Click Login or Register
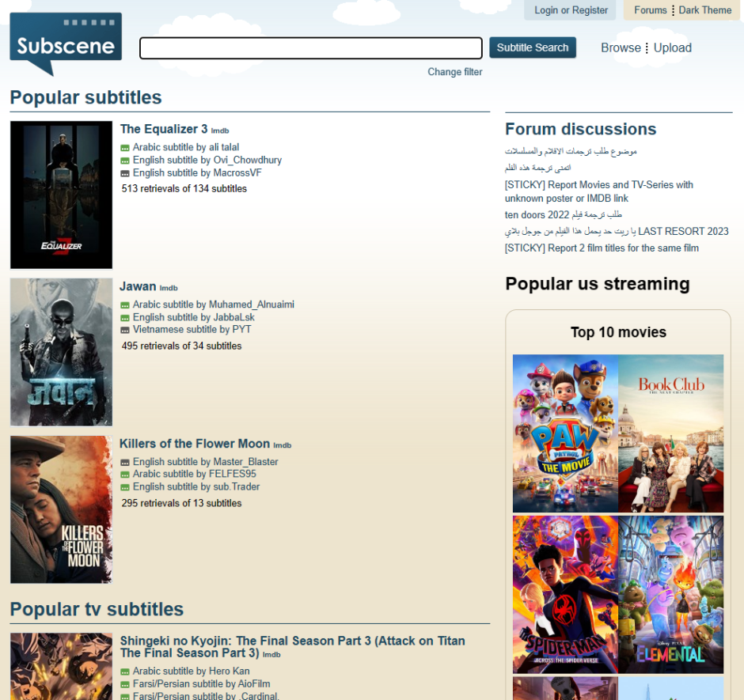The width and height of the screenshot is (744, 700). click(571, 10)
